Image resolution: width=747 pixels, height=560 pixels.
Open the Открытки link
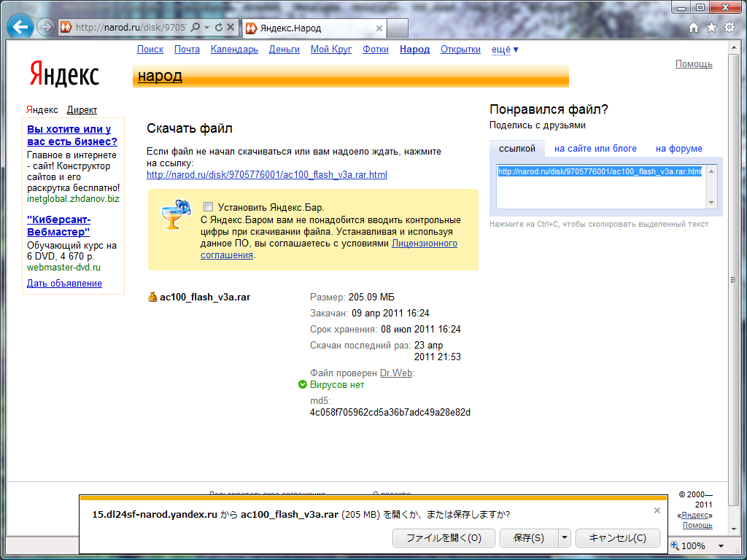click(461, 50)
